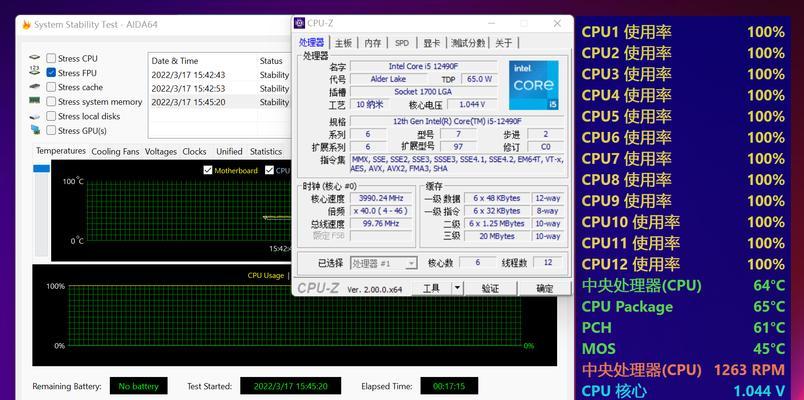Click the 验证 button in CPU-Z
Image resolution: width=804 pixels, height=400 pixels.
pos(490,288)
